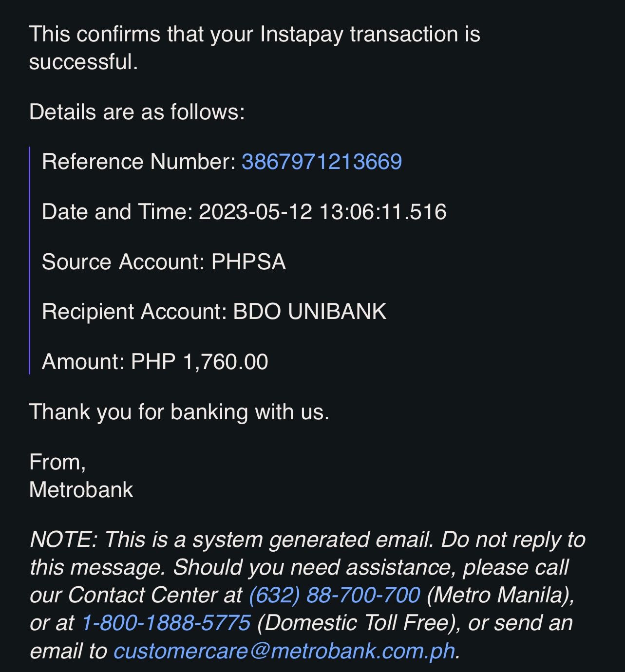Select the Source Account PHPSA text
625x672 pixels.
pos(164,262)
